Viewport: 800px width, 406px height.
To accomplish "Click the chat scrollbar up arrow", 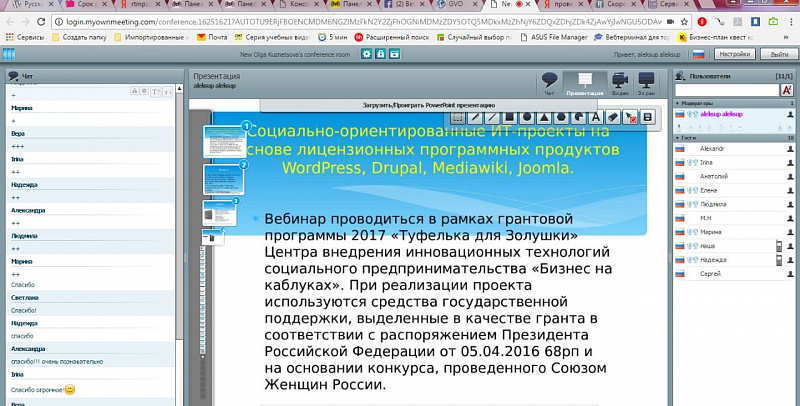I will [179, 89].
